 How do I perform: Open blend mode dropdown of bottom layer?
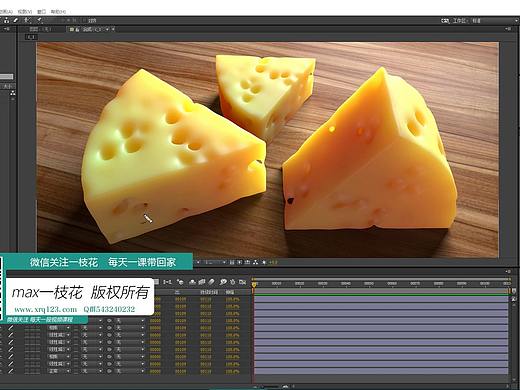point(59,371)
